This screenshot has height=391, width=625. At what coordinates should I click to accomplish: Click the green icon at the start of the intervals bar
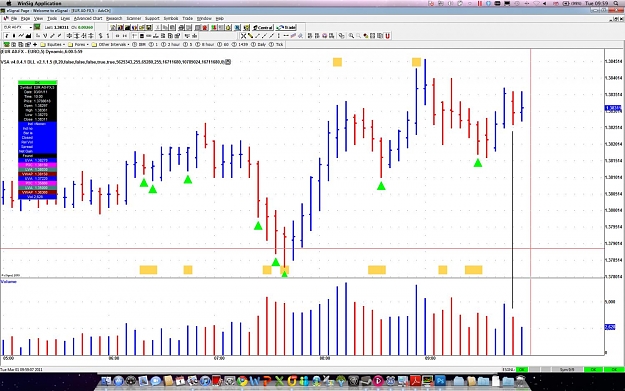click(x=6, y=45)
